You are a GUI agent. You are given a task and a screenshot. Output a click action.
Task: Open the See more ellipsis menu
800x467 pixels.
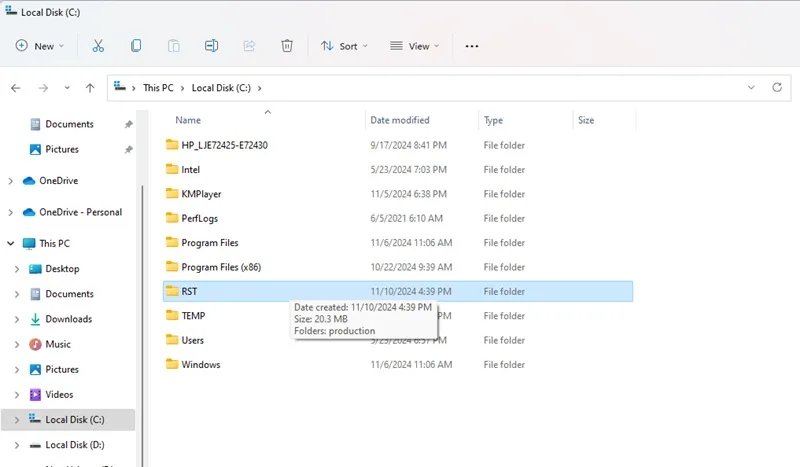click(x=472, y=46)
